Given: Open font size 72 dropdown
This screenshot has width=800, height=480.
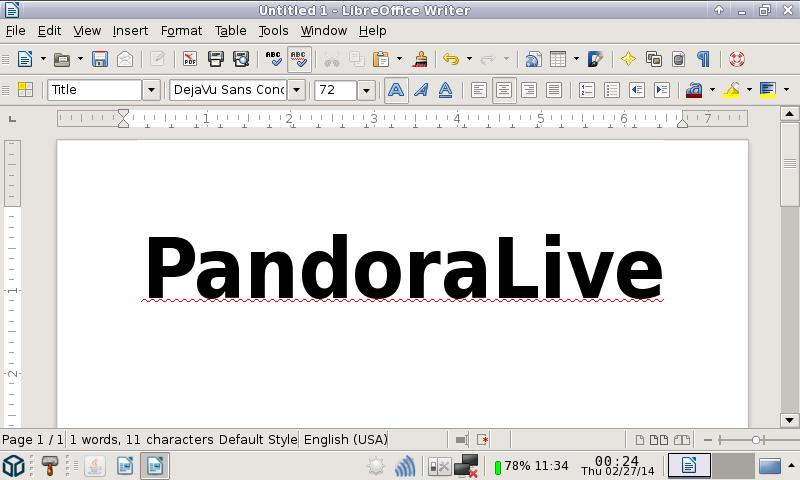Looking at the screenshot, I should (366, 90).
